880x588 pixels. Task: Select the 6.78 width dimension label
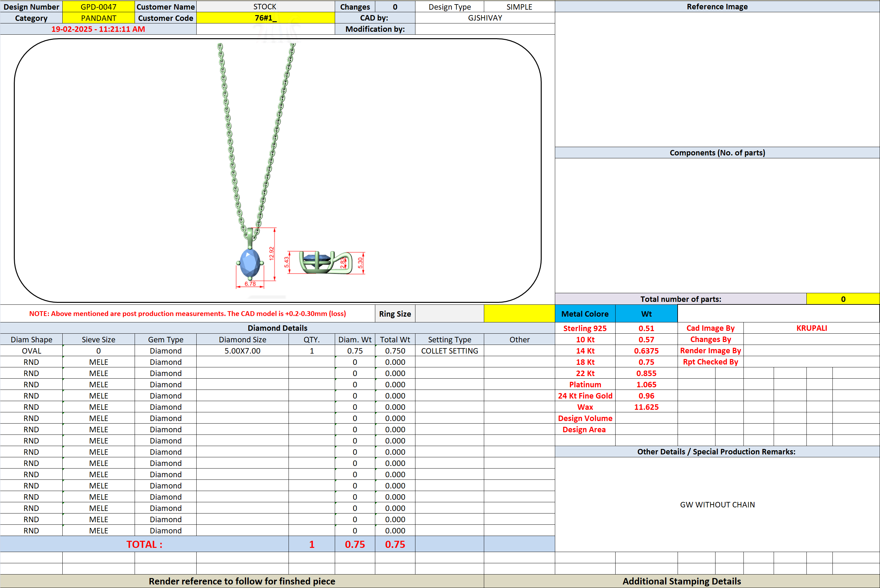click(250, 284)
